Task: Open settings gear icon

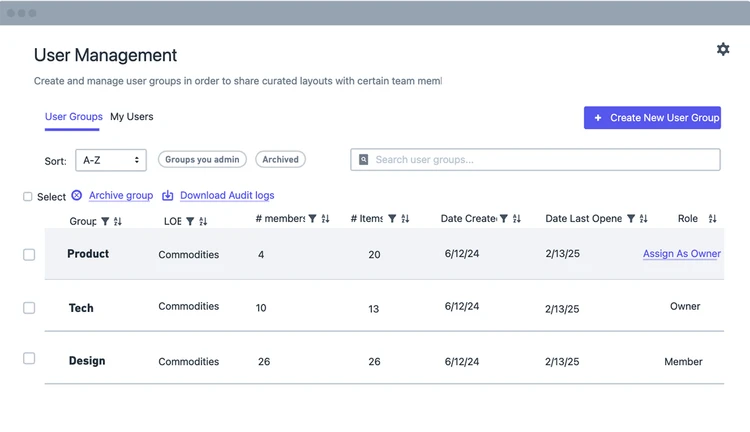Action: tap(723, 49)
